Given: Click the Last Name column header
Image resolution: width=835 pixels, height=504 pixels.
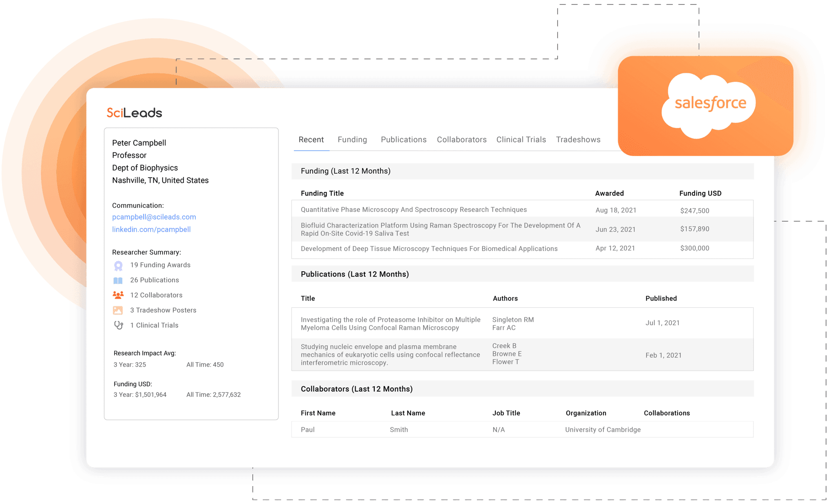Looking at the screenshot, I should 408,413.
